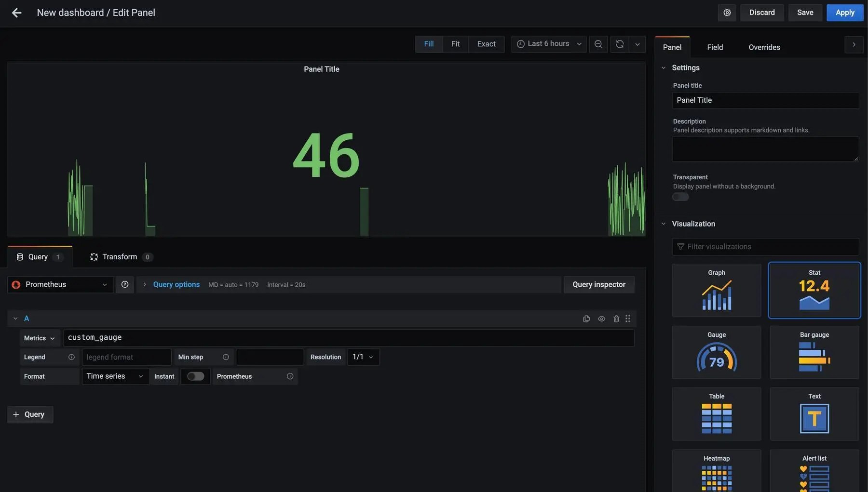Click the Apply button
Viewport: 868px width, 492px height.
pyautogui.click(x=844, y=12)
